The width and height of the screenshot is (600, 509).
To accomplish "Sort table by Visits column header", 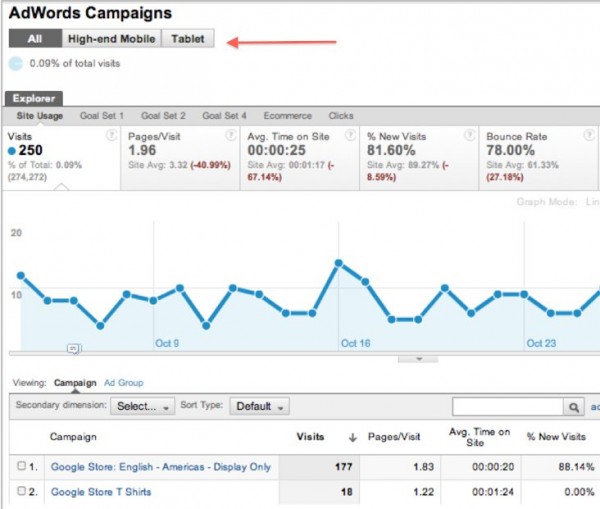I will pyautogui.click(x=310, y=437).
